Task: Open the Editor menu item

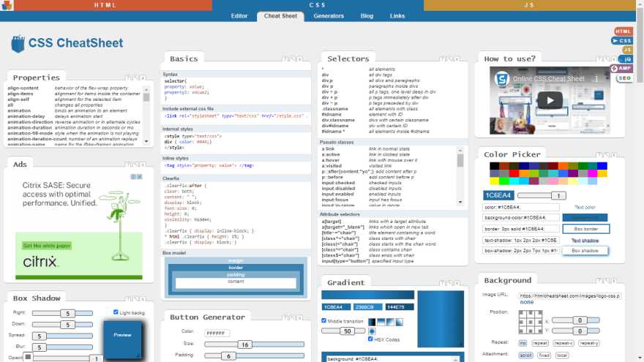Action: 239,16
